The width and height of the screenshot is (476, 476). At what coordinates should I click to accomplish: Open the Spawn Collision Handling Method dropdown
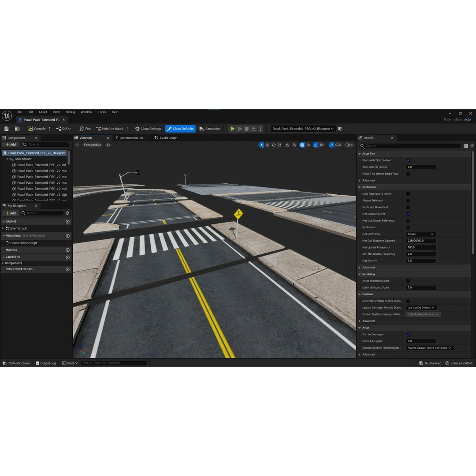429,348
